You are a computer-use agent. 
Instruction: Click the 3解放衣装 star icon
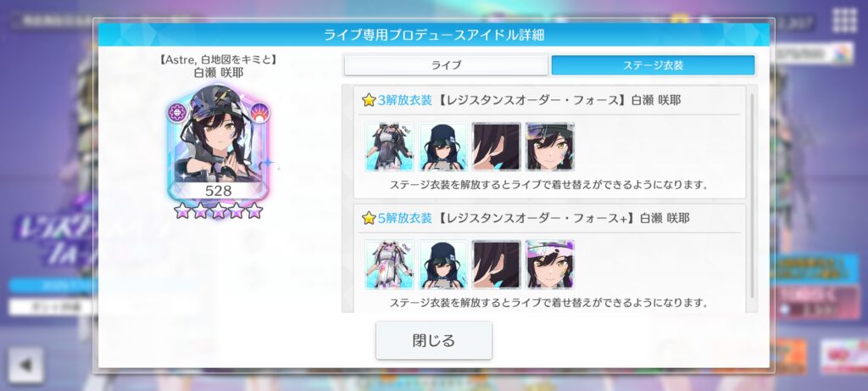369,100
